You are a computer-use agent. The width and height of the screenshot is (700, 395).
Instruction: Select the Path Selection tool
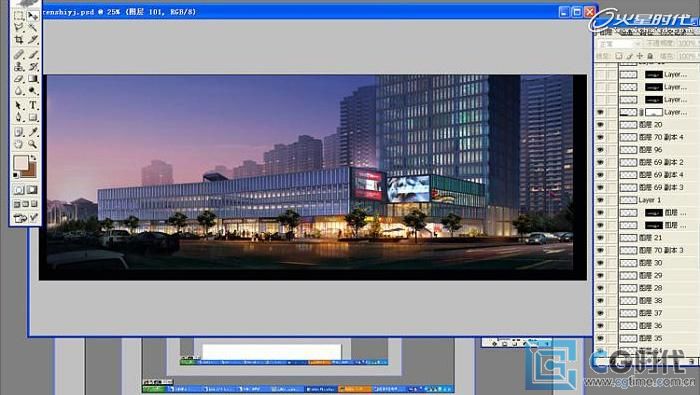[19, 105]
